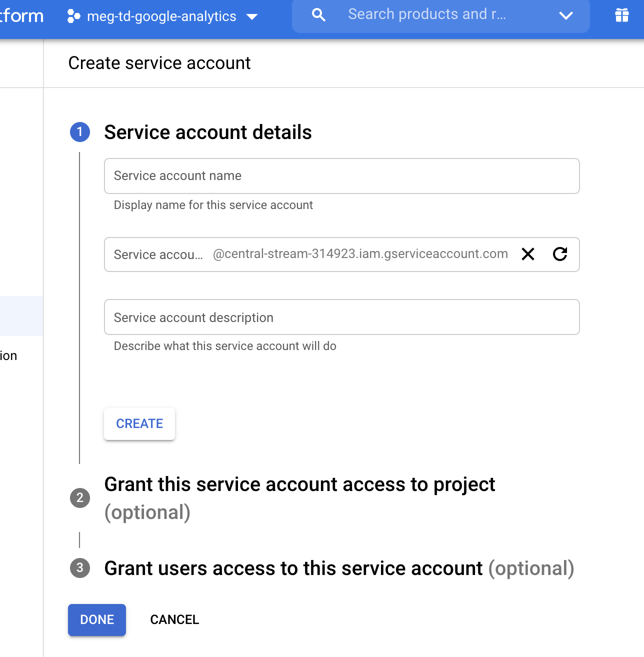The width and height of the screenshot is (644, 657).
Task: Regenerate service account ID with refresh icon
Action: pos(560,254)
